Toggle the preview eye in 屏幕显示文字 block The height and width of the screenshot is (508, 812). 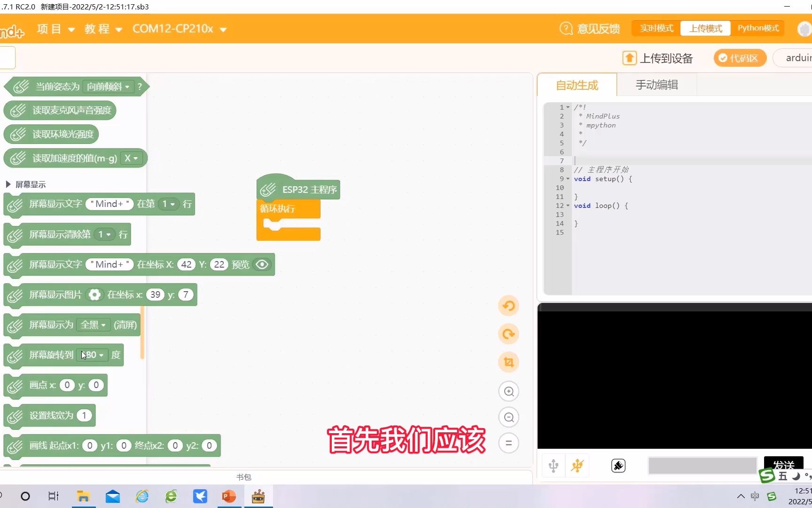262,265
